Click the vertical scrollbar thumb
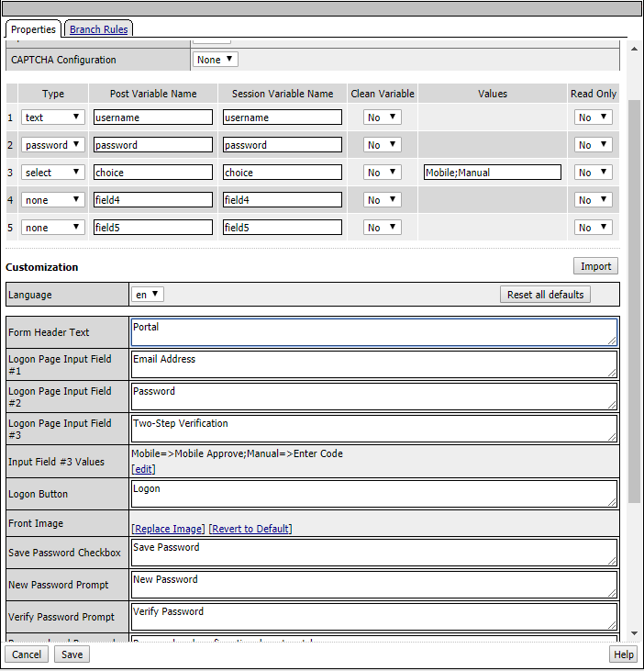 click(x=634, y=301)
